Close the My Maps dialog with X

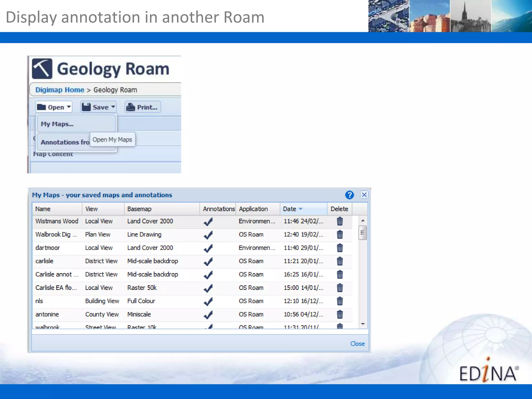[364, 195]
